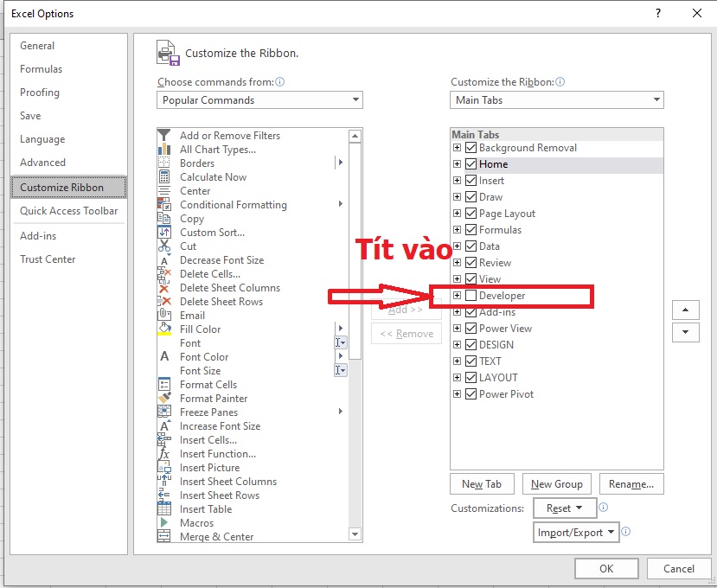Click the Custom Sort icon
717x588 pixels.
point(164,233)
